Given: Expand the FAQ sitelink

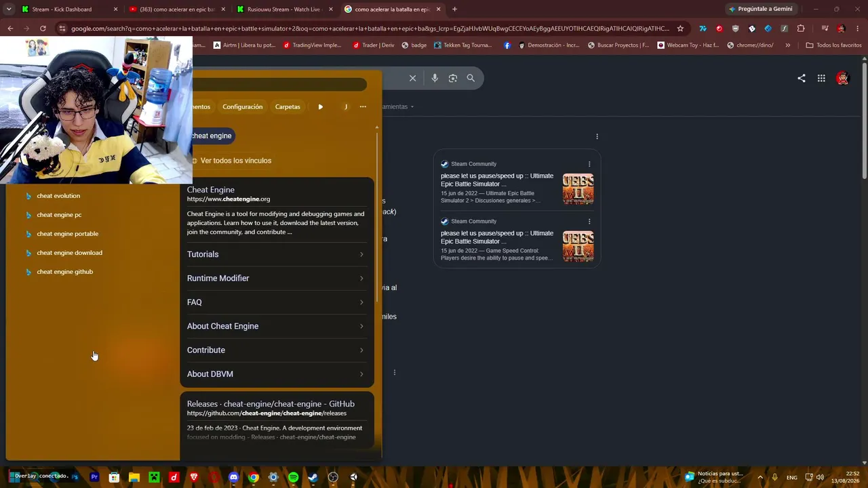Looking at the screenshot, I should pos(276,302).
